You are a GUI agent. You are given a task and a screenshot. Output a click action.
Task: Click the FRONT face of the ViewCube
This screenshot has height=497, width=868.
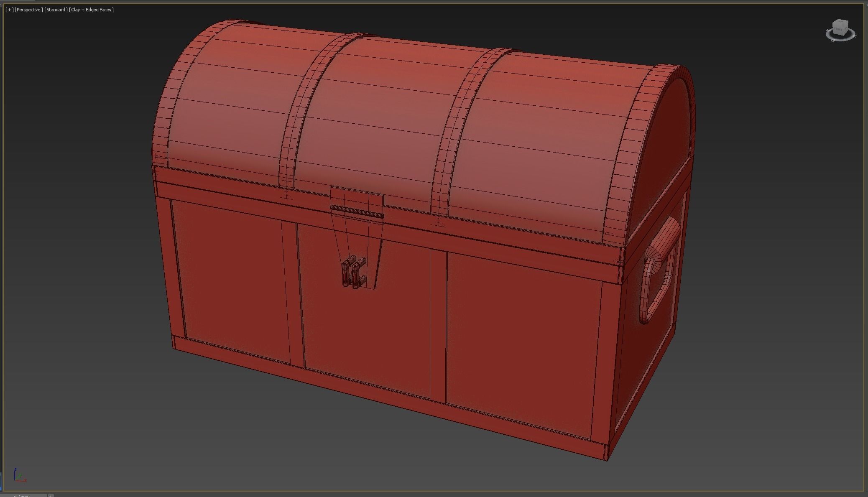click(838, 30)
